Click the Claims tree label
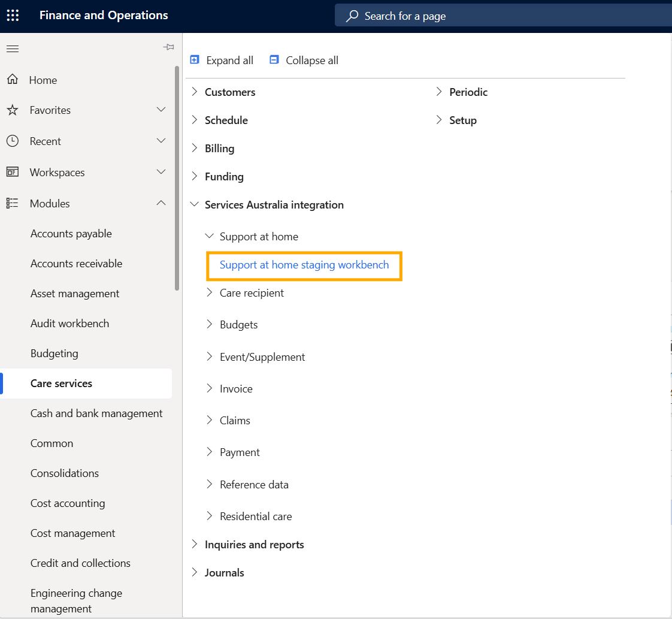This screenshot has height=619, width=672. 235,421
